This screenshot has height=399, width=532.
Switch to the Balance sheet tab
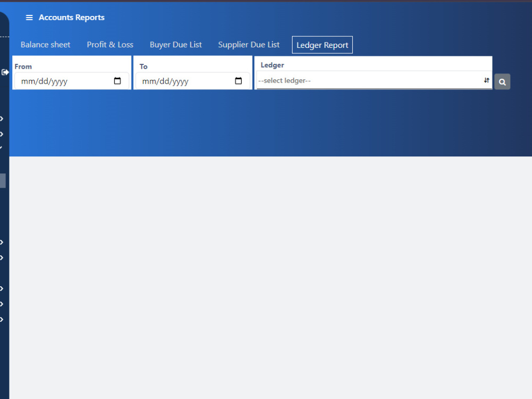click(x=45, y=45)
